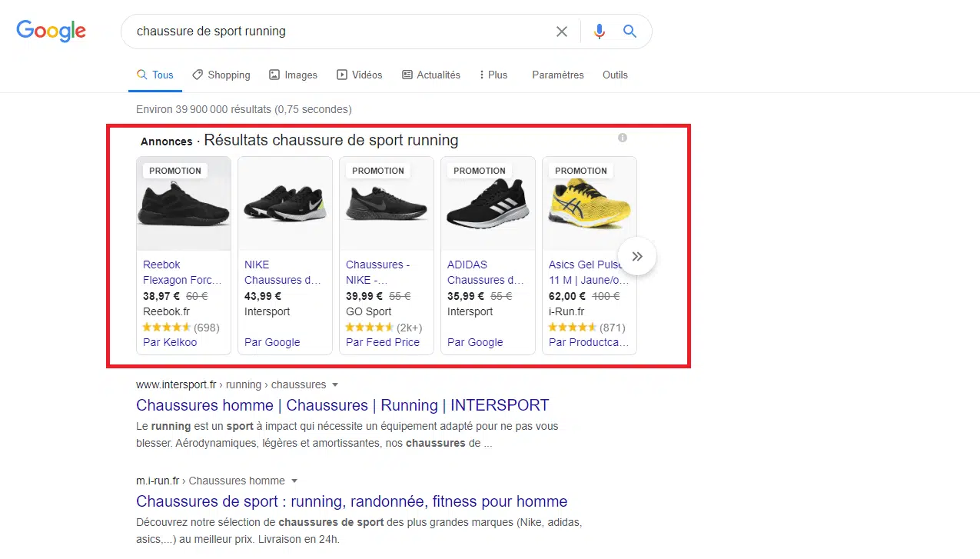The height and width of the screenshot is (559, 980).
Task: Expand the m.i-run.fr result dropdown arrow
Action: point(294,481)
